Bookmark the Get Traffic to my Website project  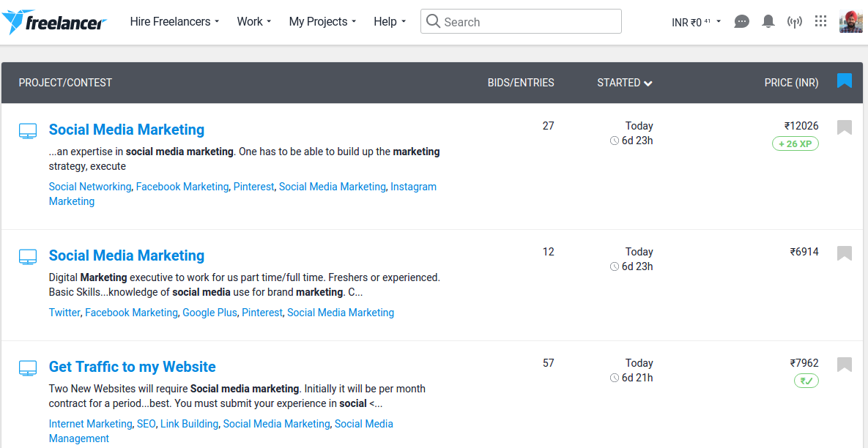pyautogui.click(x=844, y=364)
